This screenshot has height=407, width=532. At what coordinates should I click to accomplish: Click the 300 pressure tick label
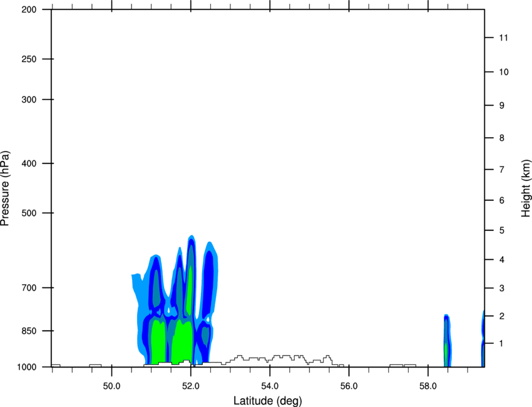pyautogui.click(x=29, y=100)
